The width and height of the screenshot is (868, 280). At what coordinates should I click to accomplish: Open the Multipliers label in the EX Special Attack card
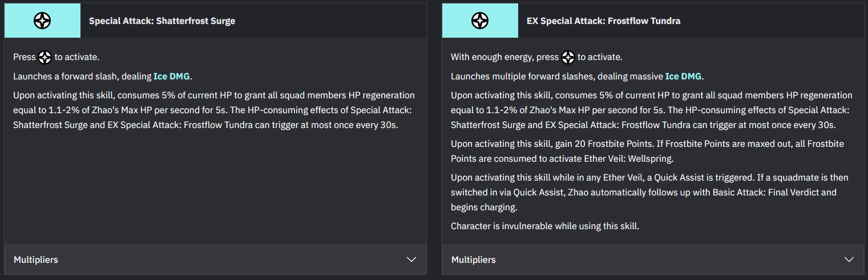(474, 259)
